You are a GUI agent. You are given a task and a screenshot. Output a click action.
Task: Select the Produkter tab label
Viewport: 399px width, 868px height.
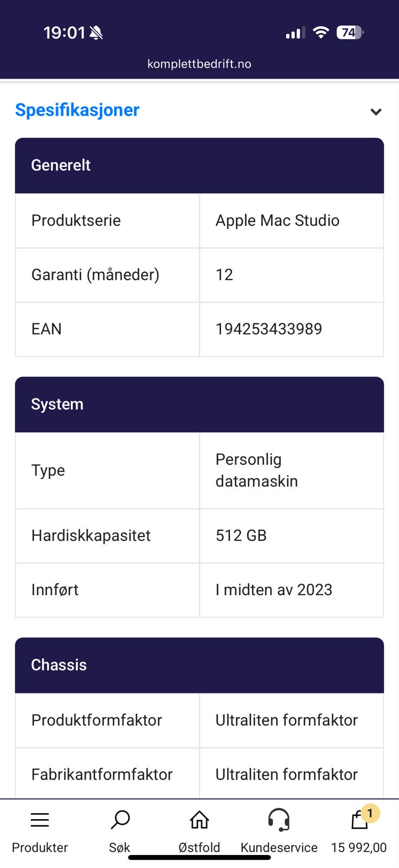coord(40,847)
